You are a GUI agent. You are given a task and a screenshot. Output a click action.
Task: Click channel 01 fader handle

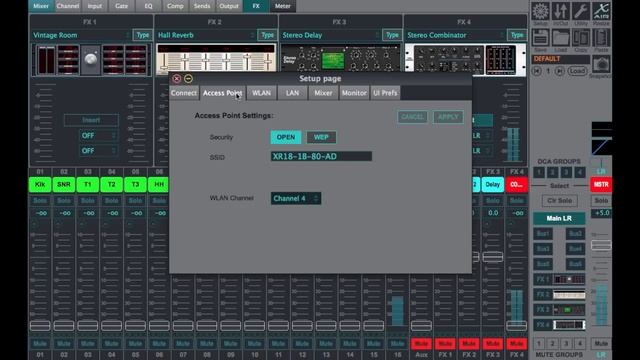[x=40, y=326]
